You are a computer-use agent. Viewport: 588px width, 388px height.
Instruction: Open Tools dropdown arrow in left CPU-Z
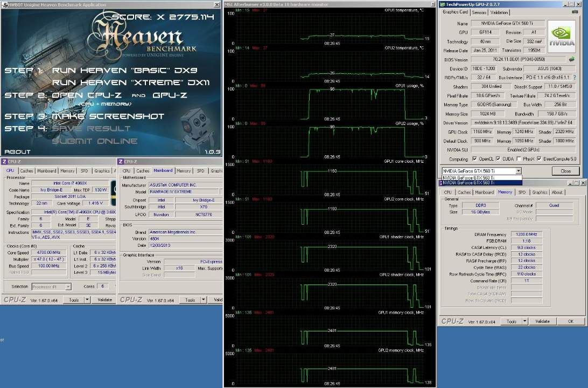tap(87, 300)
